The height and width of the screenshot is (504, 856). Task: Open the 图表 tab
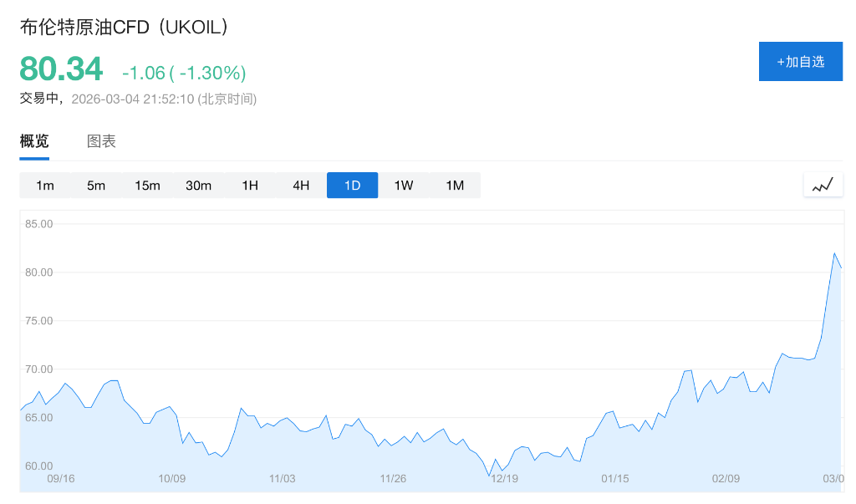point(101,141)
